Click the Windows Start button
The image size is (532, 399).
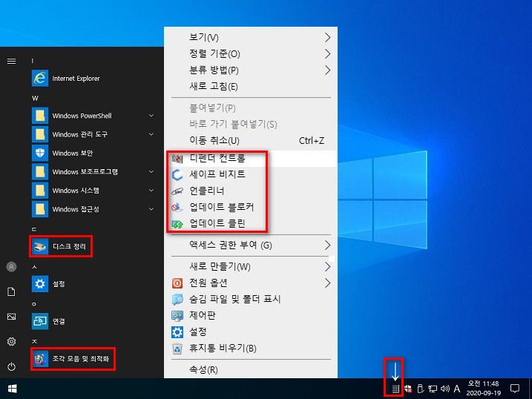pyautogui.click(x=12, y=389)
